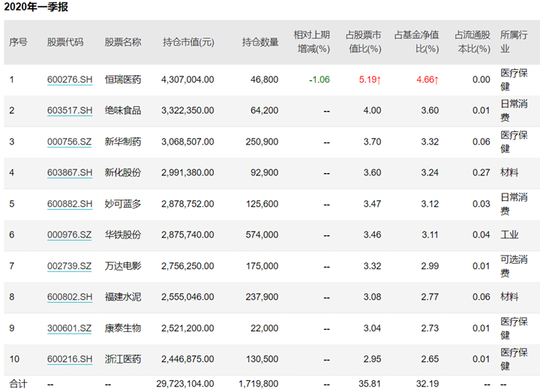Select stock name 华铁股份
Screen dimensions: 540x392
tap(123, 235)
